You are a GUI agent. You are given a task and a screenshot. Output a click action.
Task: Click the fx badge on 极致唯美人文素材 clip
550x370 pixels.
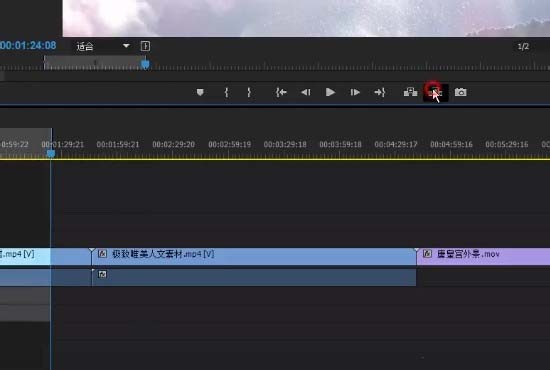pyautogui.click(x=102, y=254)
